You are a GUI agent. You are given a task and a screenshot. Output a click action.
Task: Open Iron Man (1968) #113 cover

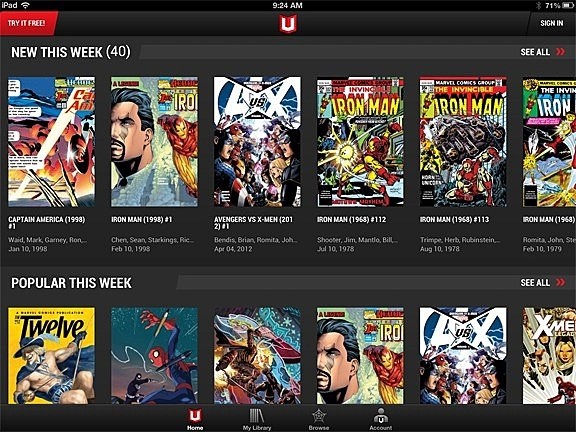pyautogui.click(x=463, y=142)
